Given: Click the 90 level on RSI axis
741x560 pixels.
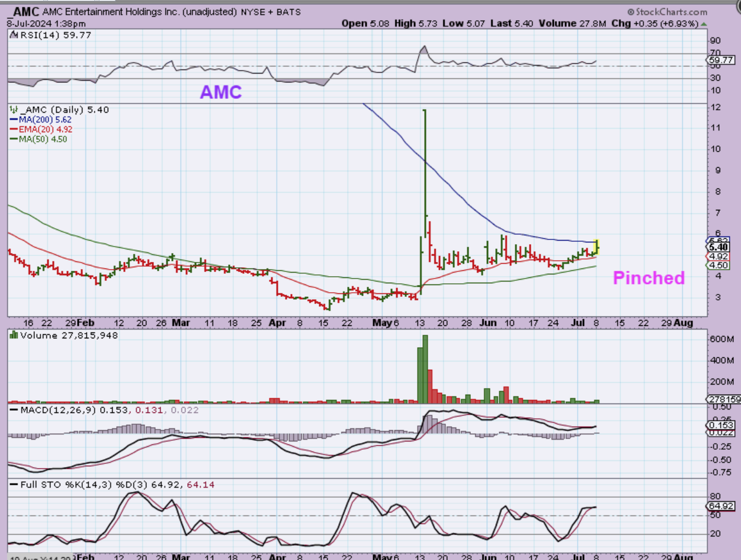Looking at the screenshot, I should [x=716, y=41].
